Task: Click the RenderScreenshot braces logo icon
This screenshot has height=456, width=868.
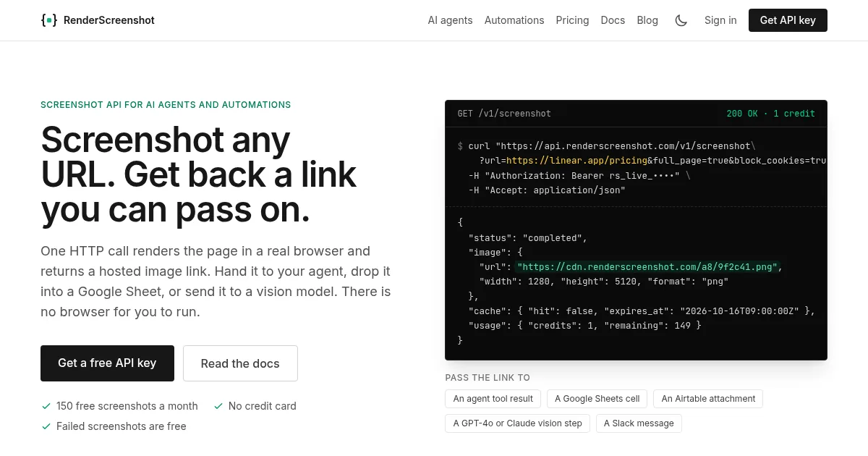Action: [x=49, y=20]
